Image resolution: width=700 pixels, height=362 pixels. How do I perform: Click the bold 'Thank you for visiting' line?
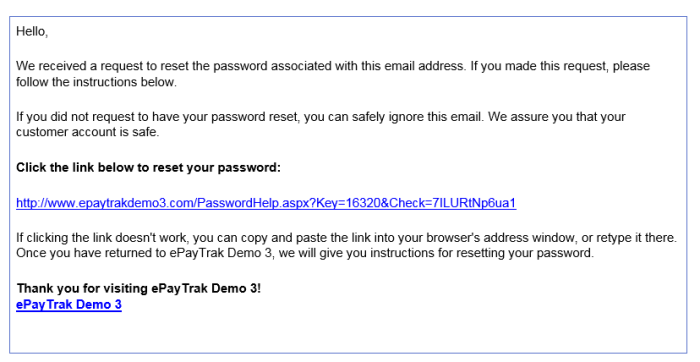(138, 288)
